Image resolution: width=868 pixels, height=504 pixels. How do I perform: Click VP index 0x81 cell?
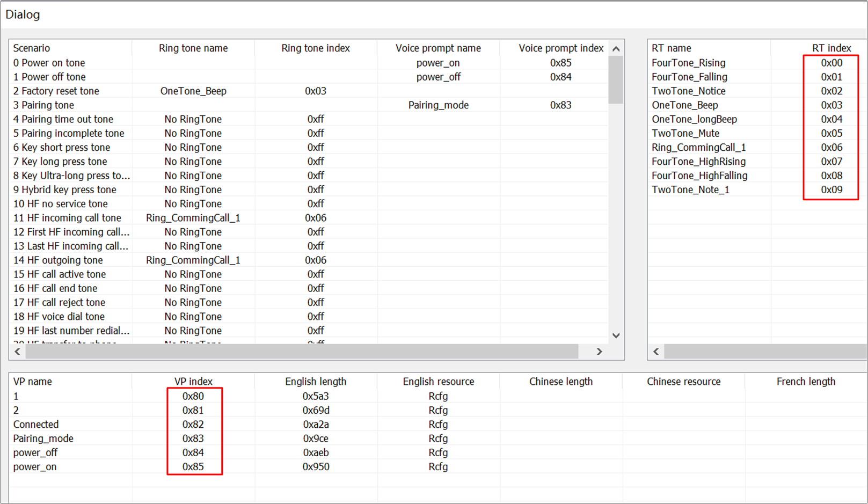tap(193, 410)
